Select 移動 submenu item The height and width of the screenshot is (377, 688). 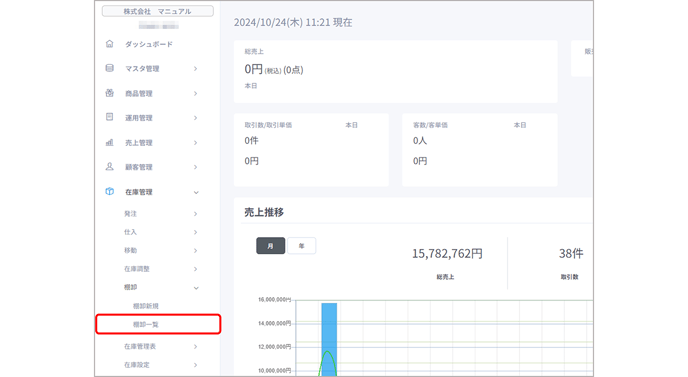click(x=130, y=251)
